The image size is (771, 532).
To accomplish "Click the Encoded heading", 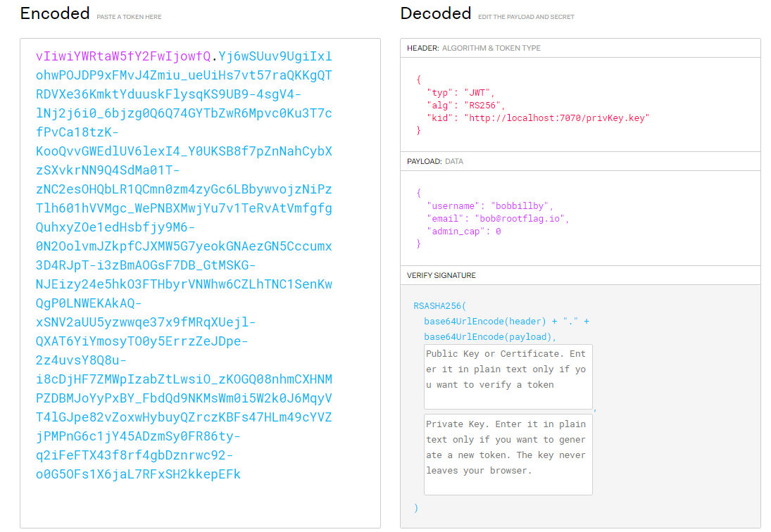I will [x=55, y=13].
